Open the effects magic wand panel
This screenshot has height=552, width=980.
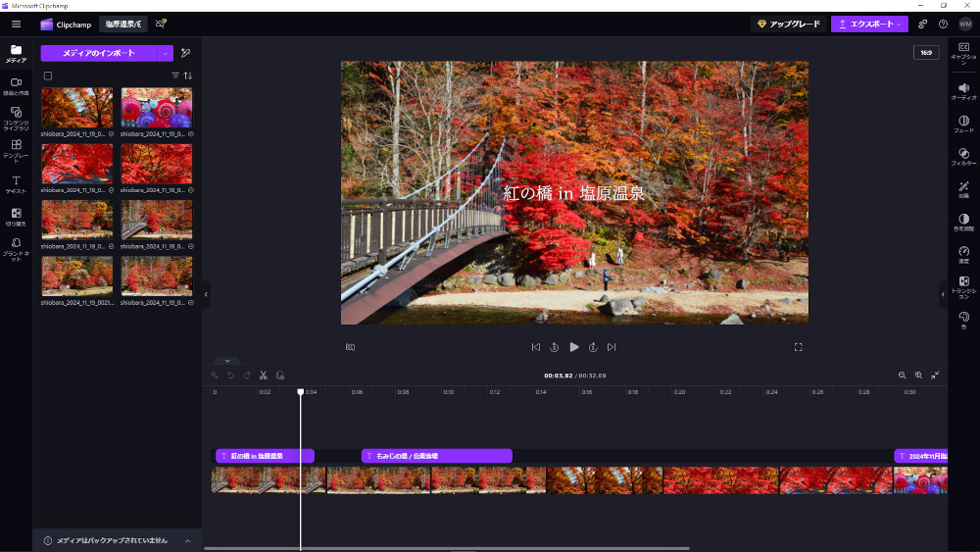click(963, 189)
